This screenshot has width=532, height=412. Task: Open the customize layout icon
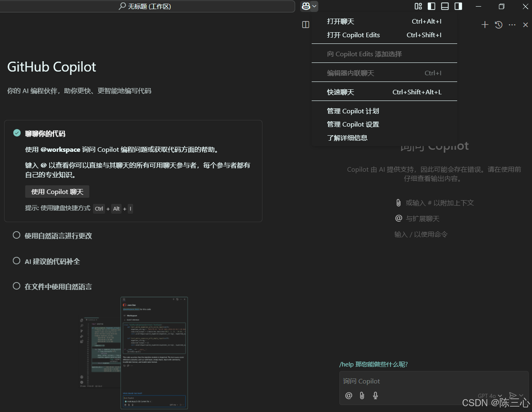(418, 6)
